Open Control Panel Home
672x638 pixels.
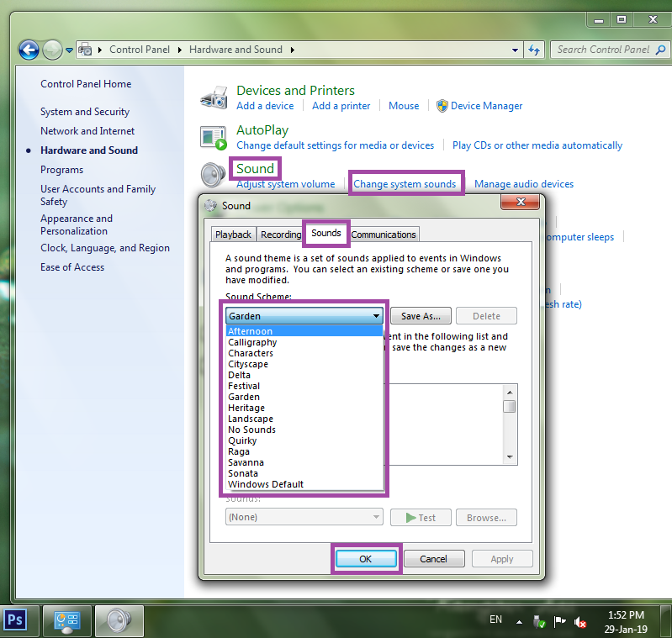pyautogui.click(x=86, y=84)
